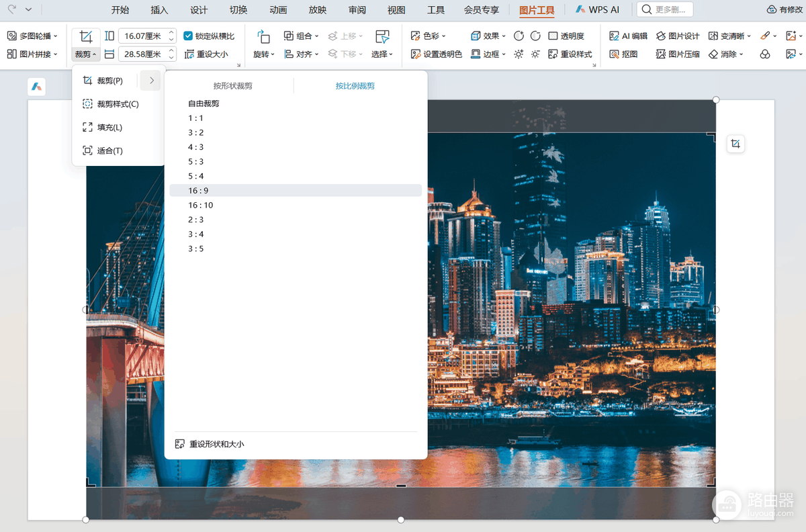
Task: Open the 色彩 color dropdown
Action: [429, 36]
